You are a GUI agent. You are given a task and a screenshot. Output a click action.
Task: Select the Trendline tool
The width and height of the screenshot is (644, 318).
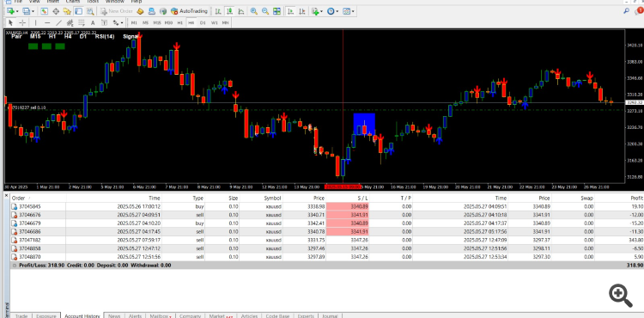pos(58,22)
